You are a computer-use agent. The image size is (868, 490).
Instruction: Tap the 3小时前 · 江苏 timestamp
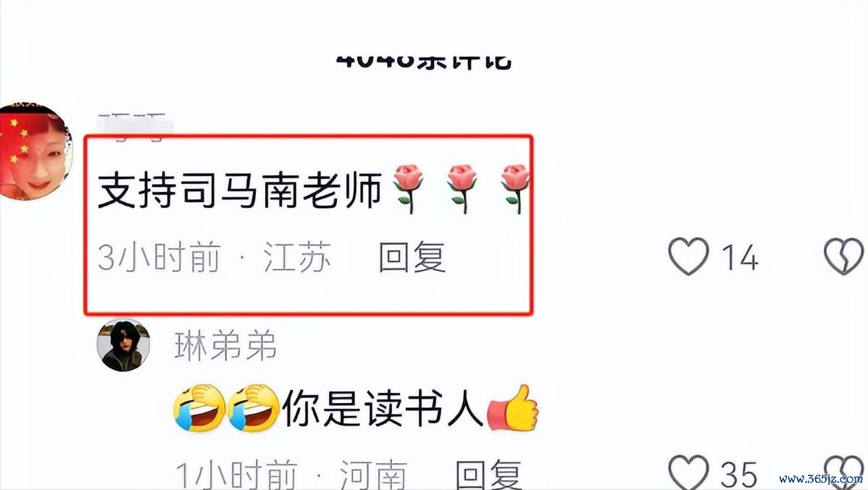214,257
